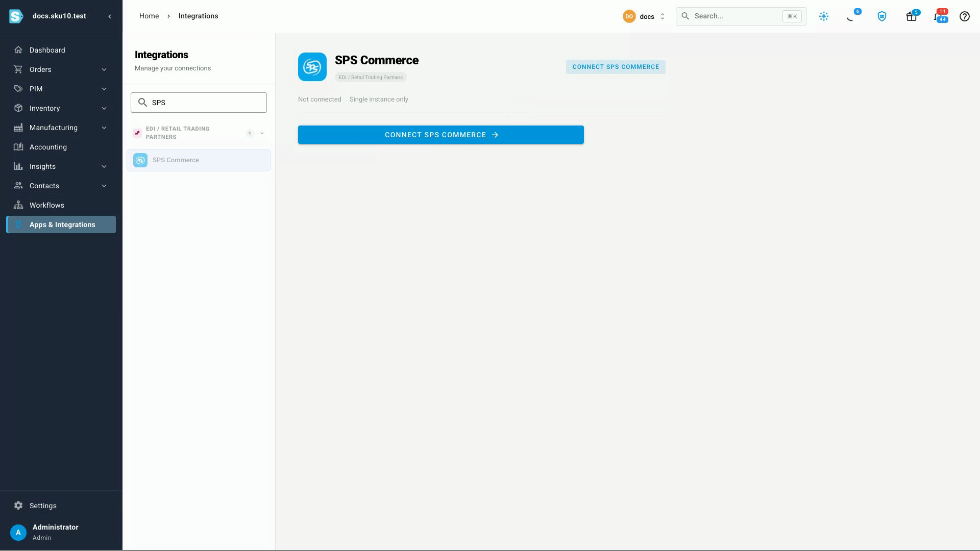Image resolution: width=980 pixels, height=551 pixels.
Task: Click the docs.sku10.test site name
Action: (59, 16)
